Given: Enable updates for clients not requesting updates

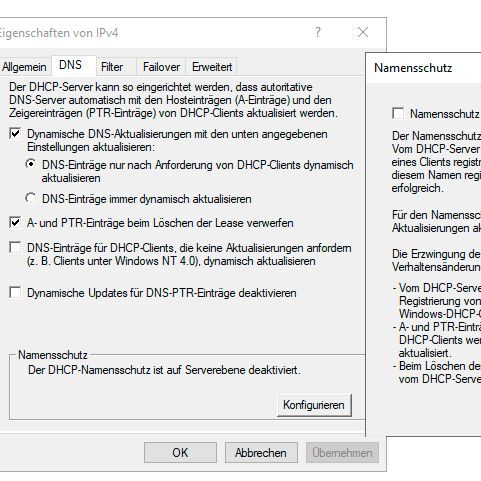Looking at the screenshot, I should 15,248.
